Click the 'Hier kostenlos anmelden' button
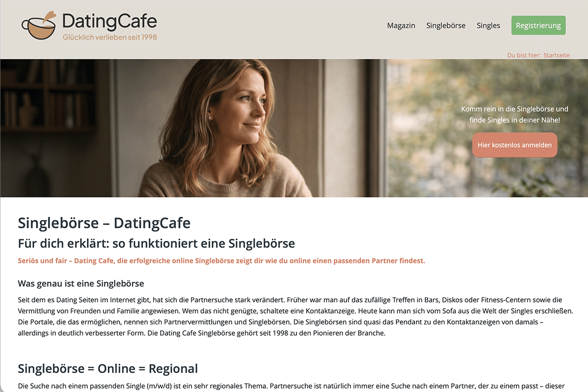 point(514,145)
